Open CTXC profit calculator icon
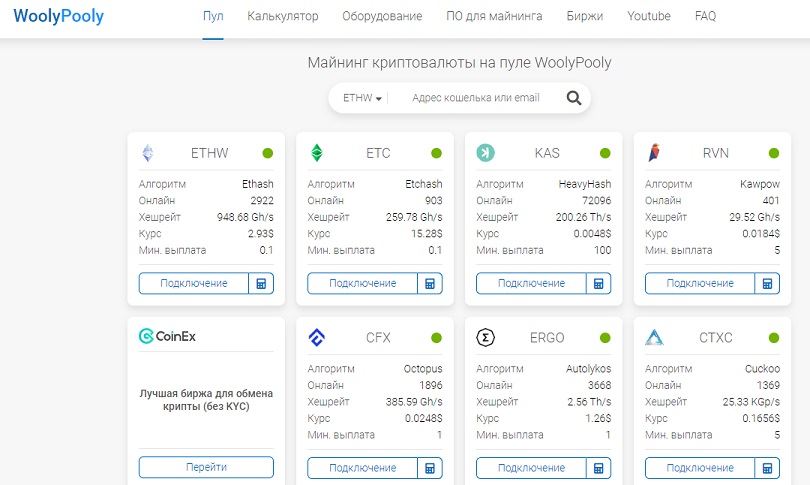 [x=768, y=468]
